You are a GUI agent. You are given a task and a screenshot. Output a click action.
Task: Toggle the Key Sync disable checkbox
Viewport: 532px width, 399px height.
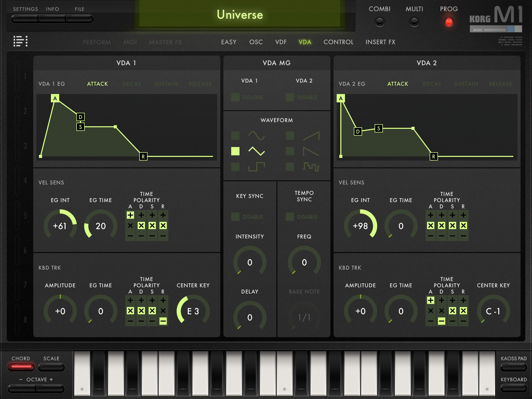[x=235, y=217]
